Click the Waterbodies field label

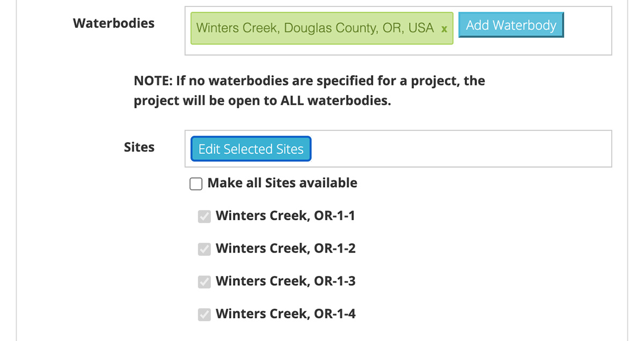(114, 24)
